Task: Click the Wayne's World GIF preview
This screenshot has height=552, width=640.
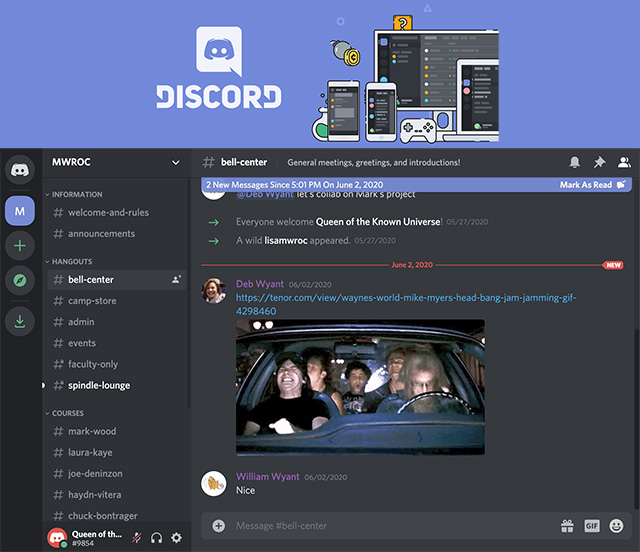Action: pyautogui.click(x=360, y=387)
